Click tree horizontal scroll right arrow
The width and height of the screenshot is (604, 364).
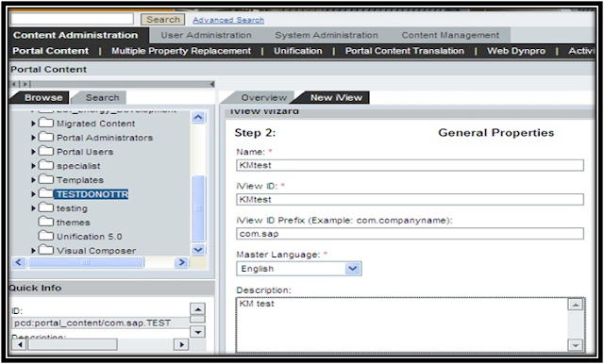coord(181,262)
